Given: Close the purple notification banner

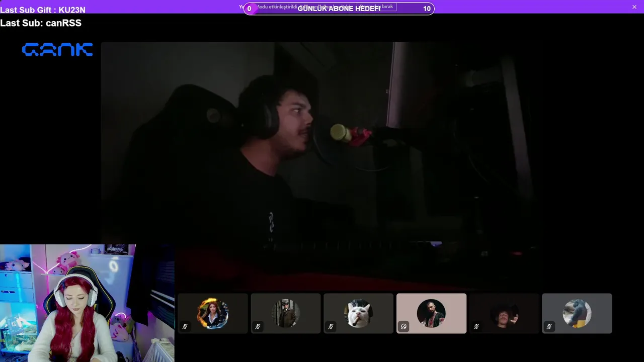Looking at the screenshot, I should [x=634, y=7].
